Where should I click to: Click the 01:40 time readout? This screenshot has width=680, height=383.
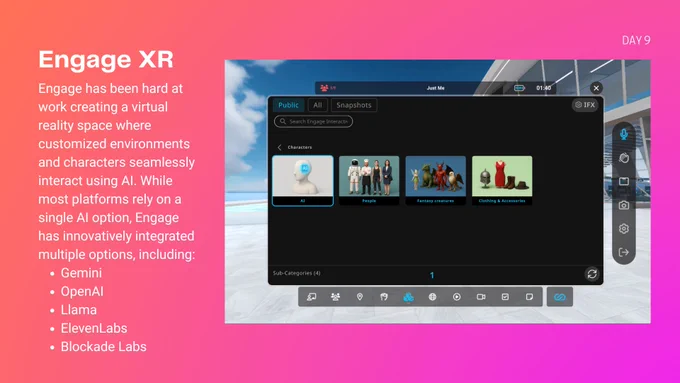543,88
